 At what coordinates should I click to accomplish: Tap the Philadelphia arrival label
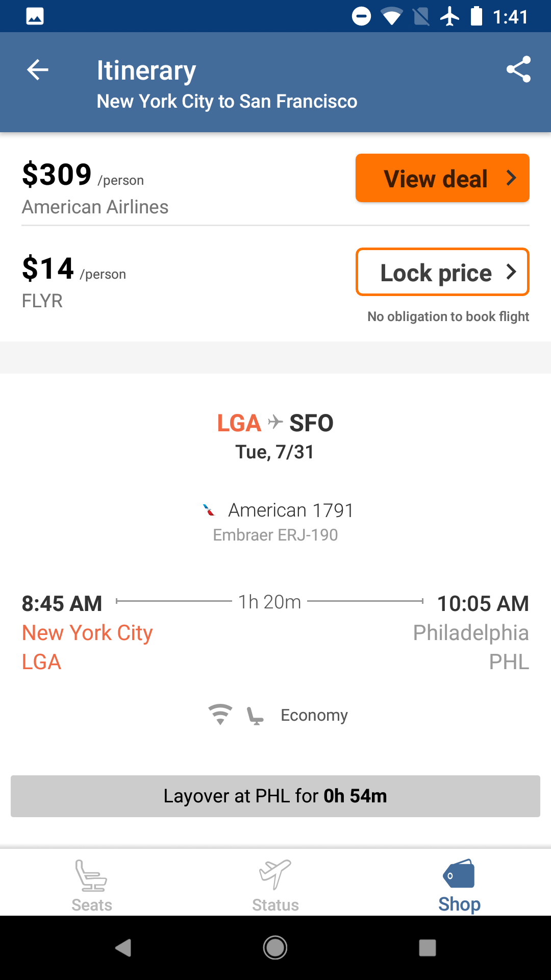[x=470, y=633]
